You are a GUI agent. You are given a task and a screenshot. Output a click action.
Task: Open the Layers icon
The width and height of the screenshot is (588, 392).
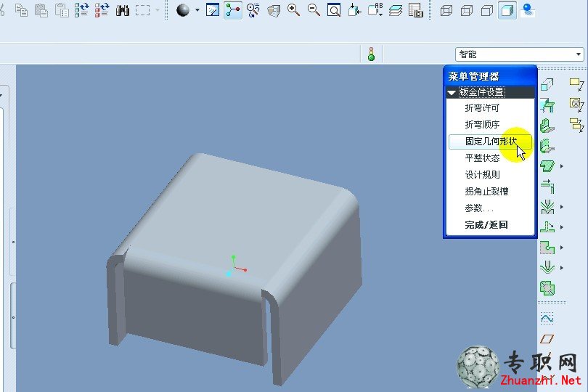(x=395, y=10)
